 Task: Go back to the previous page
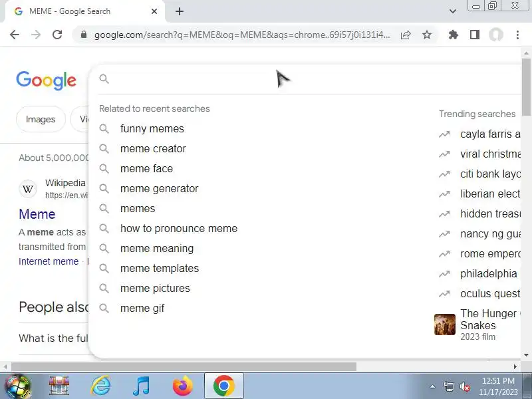click(x=15, y=35)
